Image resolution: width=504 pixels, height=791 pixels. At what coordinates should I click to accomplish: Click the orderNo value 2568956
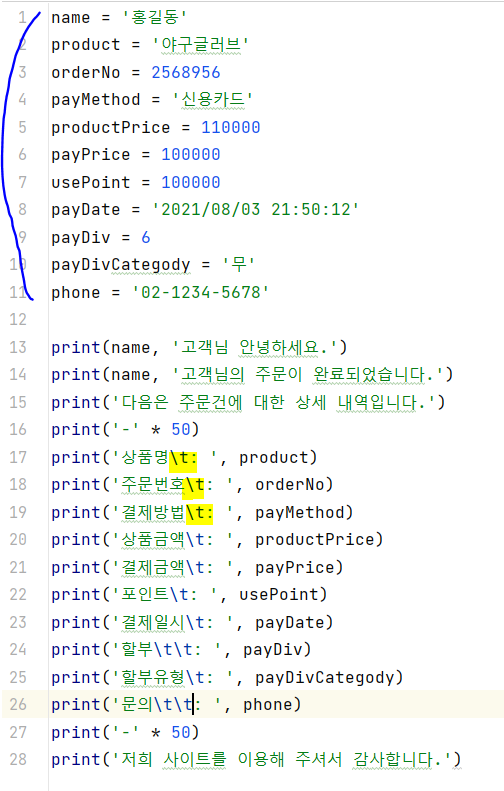pyautogui.click(x=186, y=72)
